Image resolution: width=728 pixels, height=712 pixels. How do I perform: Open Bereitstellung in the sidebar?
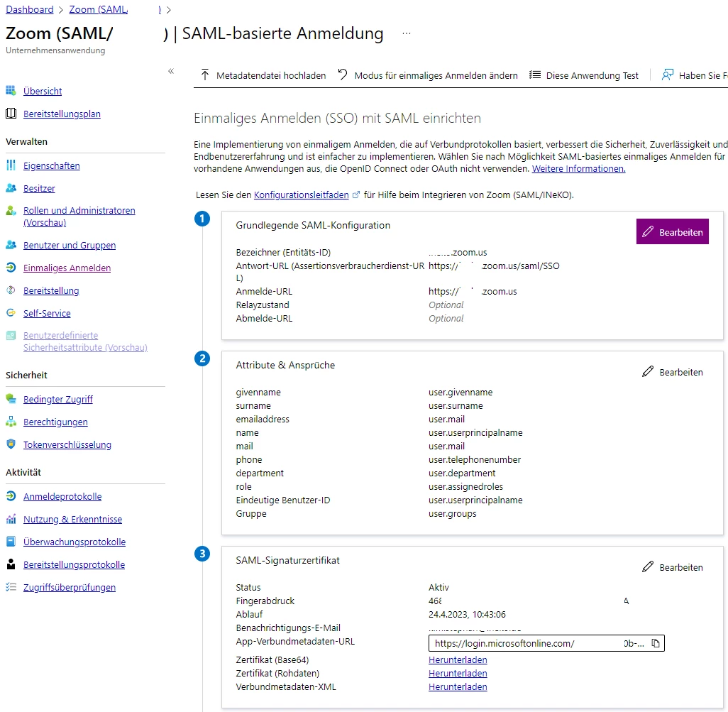[51, 291]
